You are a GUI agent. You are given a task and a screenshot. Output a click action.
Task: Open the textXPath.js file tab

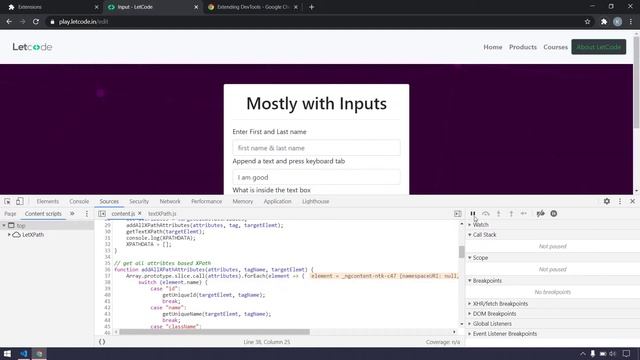pyautogui.click(x=162, y=213)
